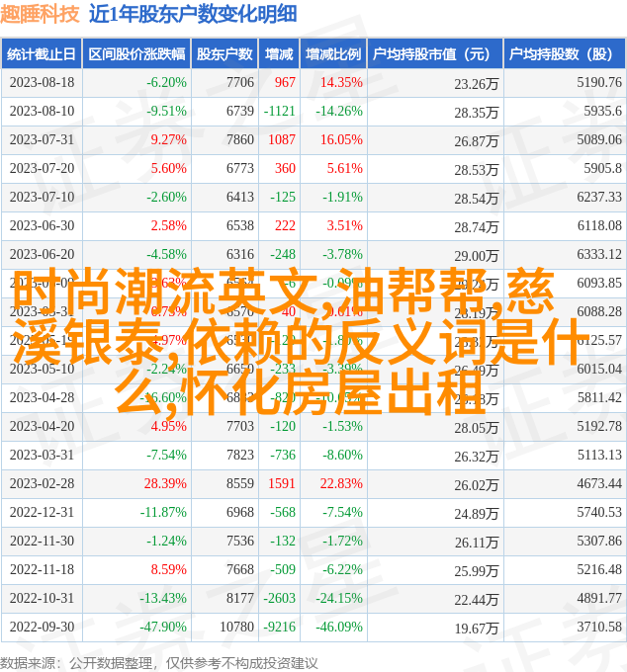Screen dimensions: 627x672
Task: Click the date cell 2022-11-30
Action: coord(42,542)
